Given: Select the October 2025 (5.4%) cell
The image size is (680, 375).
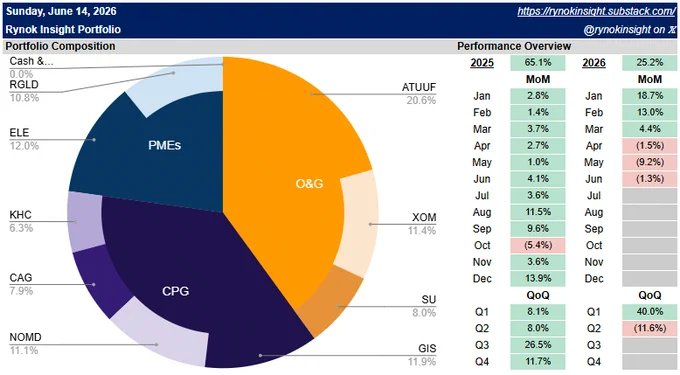Looking at the screenshot, I should point(538,245).
